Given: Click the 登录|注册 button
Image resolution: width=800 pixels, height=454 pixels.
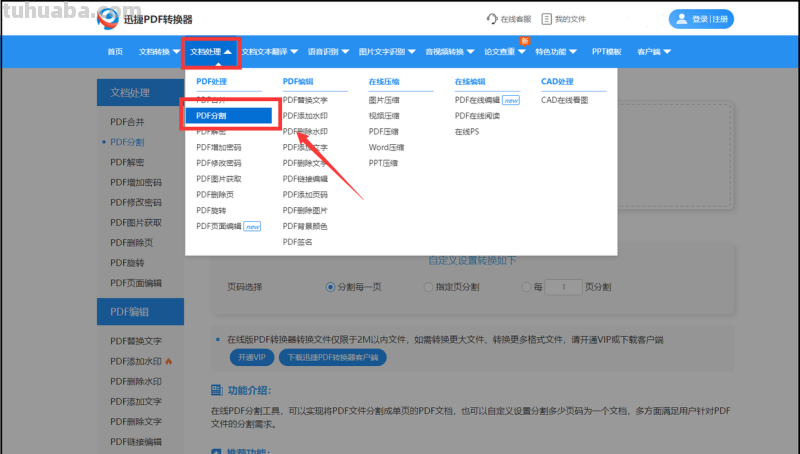Looking at the screenshot, I should (701, 19).
